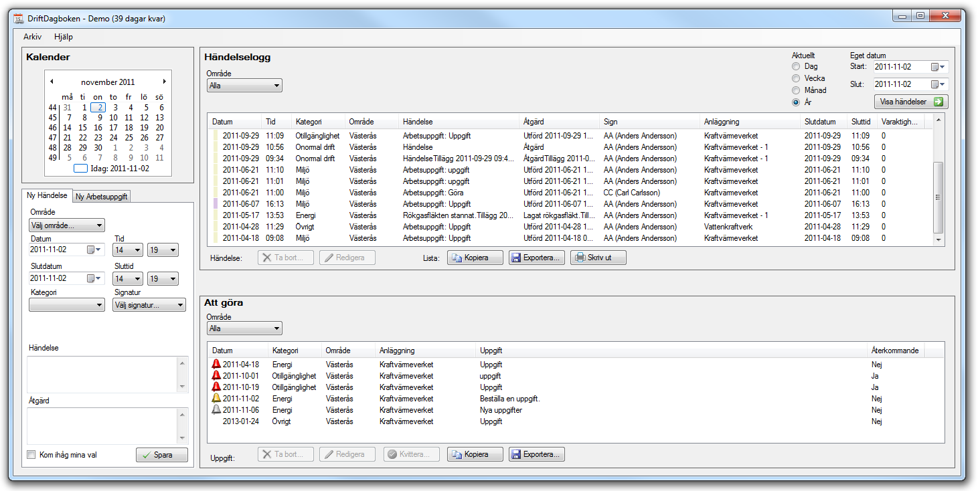Click Kopiera button in Att göra
This screenshot has width=980, height=491.
pyautogui.click(x=475, y=454)
